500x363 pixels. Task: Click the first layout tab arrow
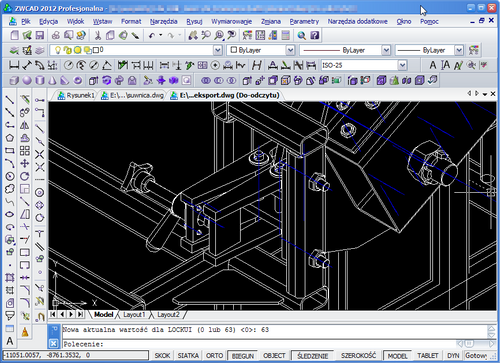(53, 314)
